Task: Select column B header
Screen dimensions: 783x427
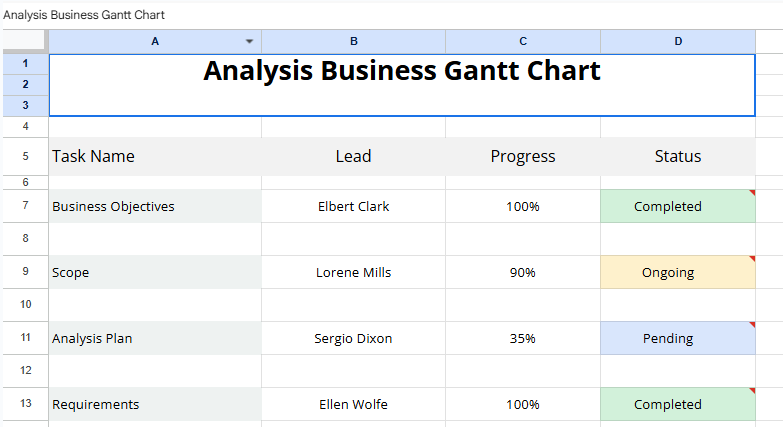Action: point(353,41)
